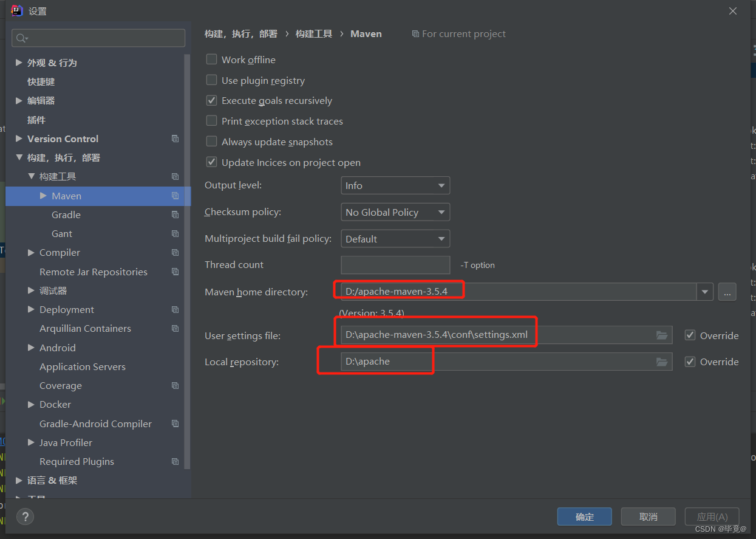Viewport: 756px width, 539px height.
Task: Click the 确定 button
Action: pyautogui.click(x=585, y=517)
